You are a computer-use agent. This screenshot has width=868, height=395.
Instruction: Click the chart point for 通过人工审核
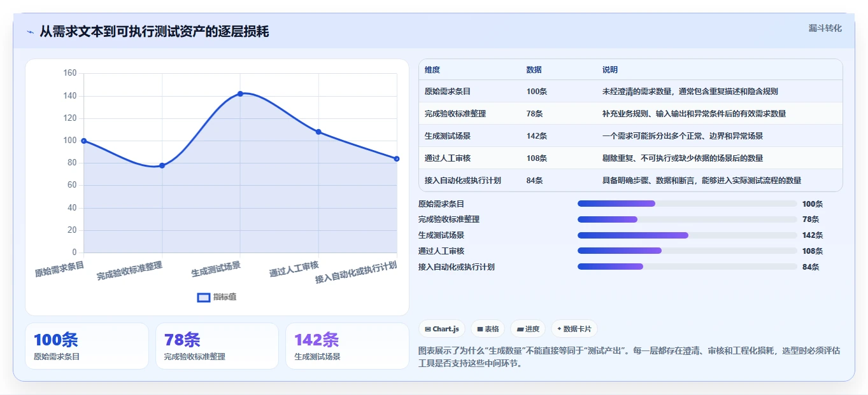click(318, 132)
